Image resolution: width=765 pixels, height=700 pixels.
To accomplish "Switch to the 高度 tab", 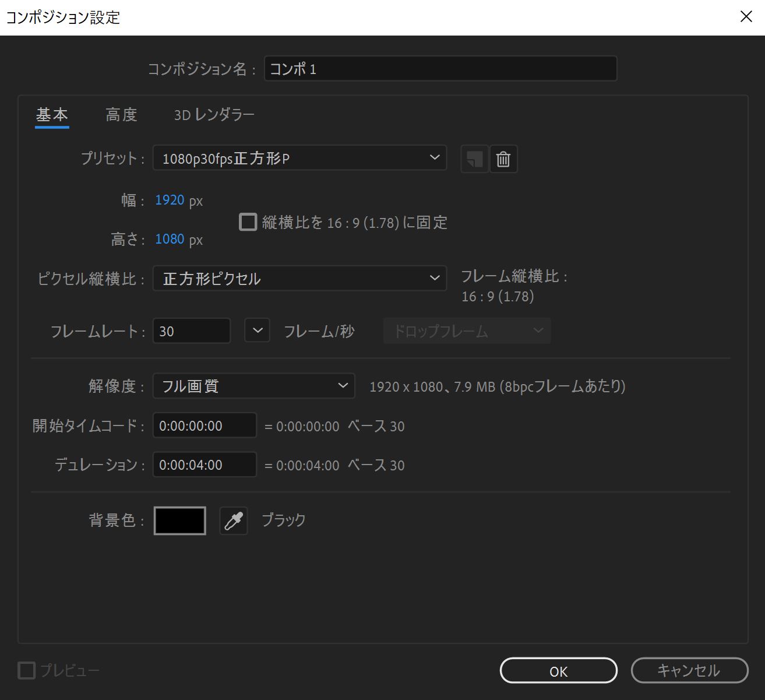I will tap(121, 115).
